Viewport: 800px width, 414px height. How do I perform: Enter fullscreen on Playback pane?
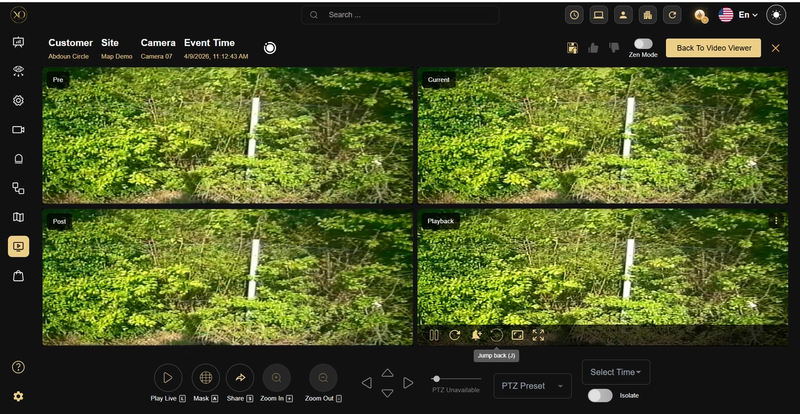[x=538, y=335]
